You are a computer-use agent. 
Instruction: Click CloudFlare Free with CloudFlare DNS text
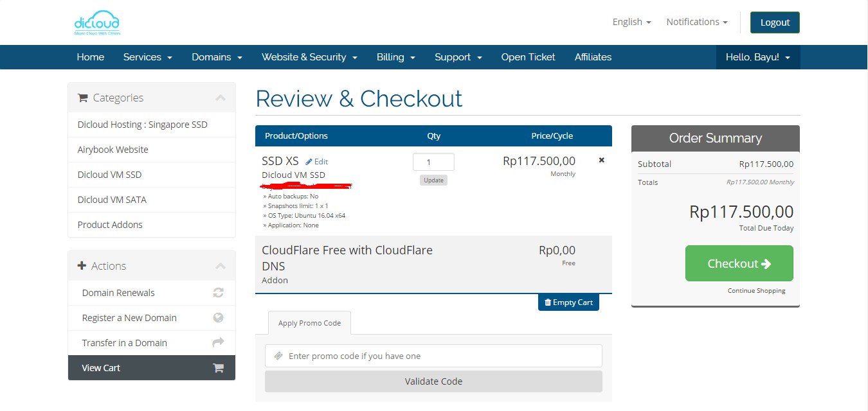click(x=347, y=258)
